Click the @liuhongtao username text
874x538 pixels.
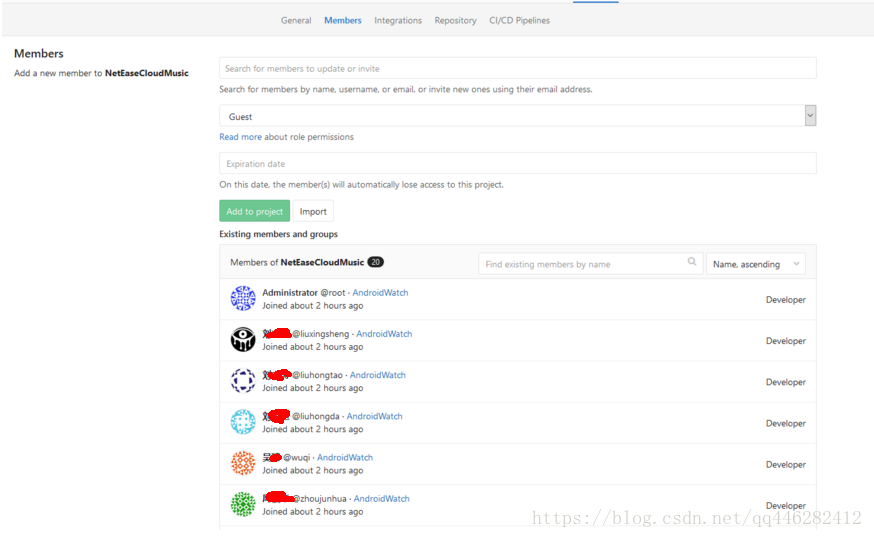[x=317, y=375]
